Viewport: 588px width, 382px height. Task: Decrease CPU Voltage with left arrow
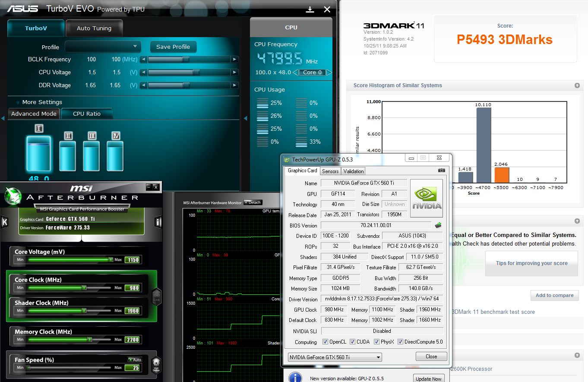coord(144,73)
